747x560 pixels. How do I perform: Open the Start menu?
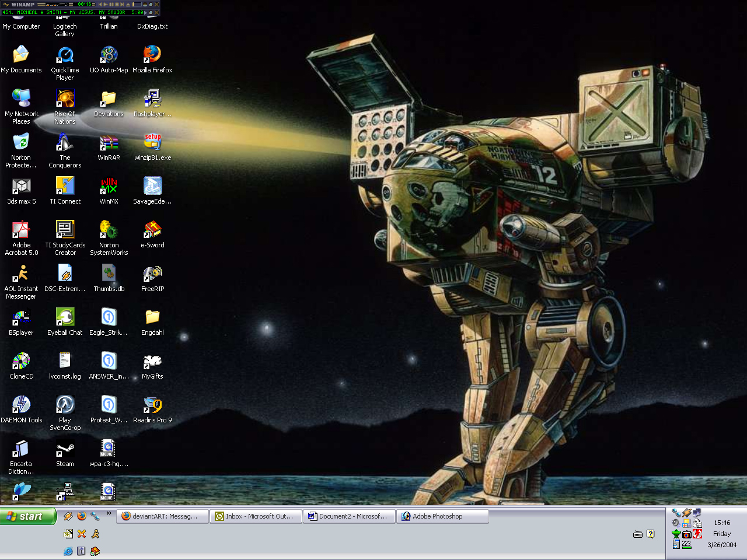pos(28,516)
